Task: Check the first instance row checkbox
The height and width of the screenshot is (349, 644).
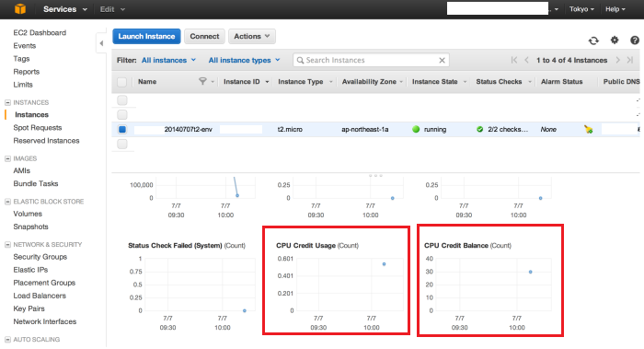Action: pos(122,99)
